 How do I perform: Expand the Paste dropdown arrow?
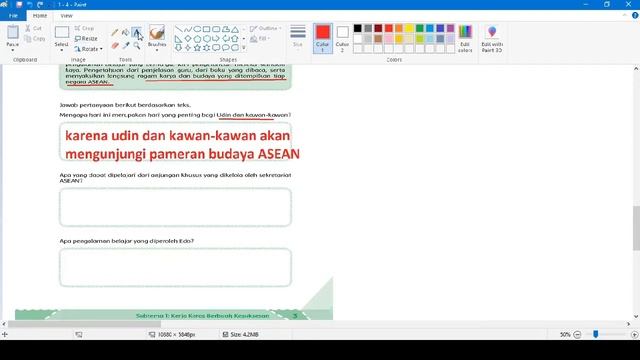click(x=13, y=50)
